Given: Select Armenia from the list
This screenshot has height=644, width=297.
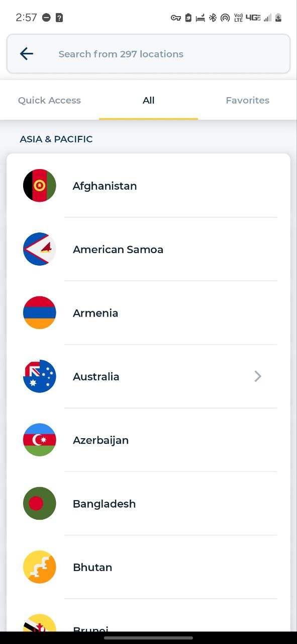Looking at the screenshot, I should click(x=149, y=312).
